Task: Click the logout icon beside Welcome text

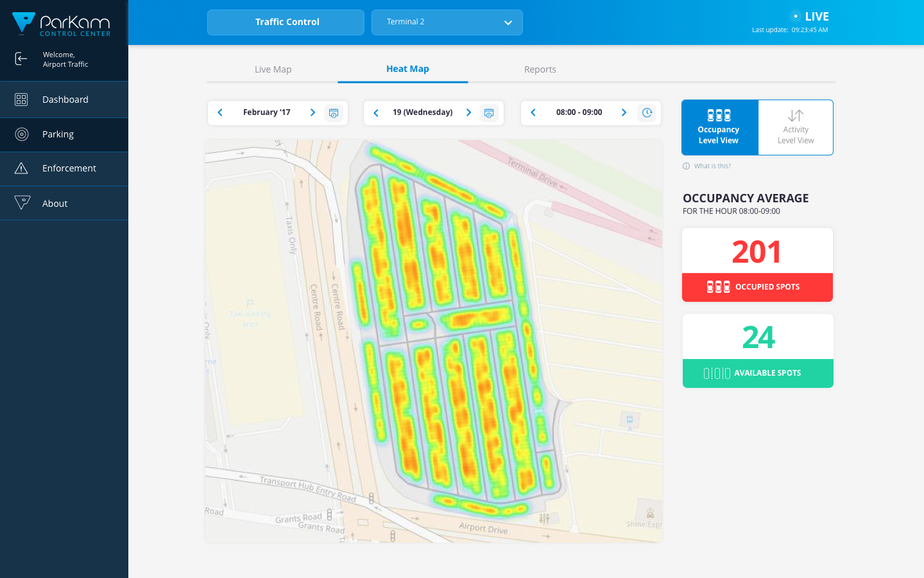Action: pyautogui.click(x=21, y=59)
